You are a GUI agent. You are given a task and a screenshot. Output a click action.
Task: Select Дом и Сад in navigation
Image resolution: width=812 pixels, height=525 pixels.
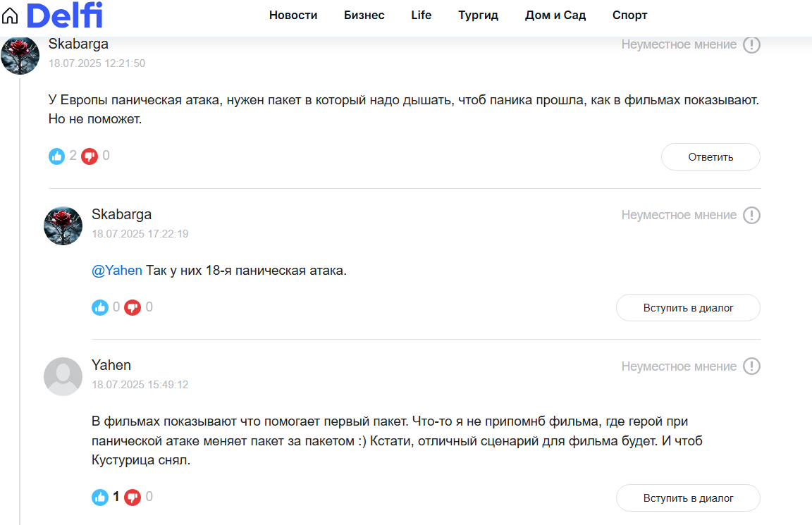[x=555, y=16]
